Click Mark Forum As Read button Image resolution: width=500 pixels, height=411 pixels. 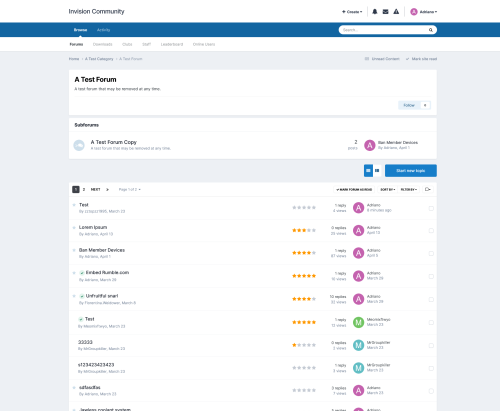354,189
